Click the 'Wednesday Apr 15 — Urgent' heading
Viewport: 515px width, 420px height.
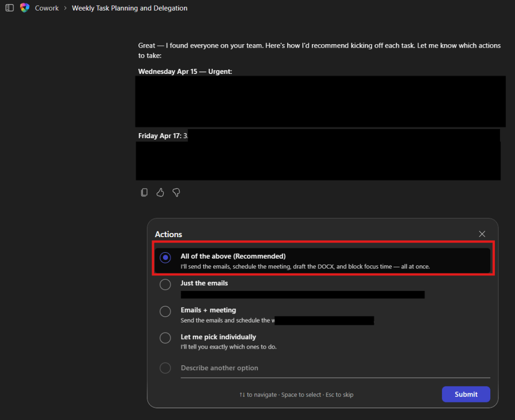(185, 72)
